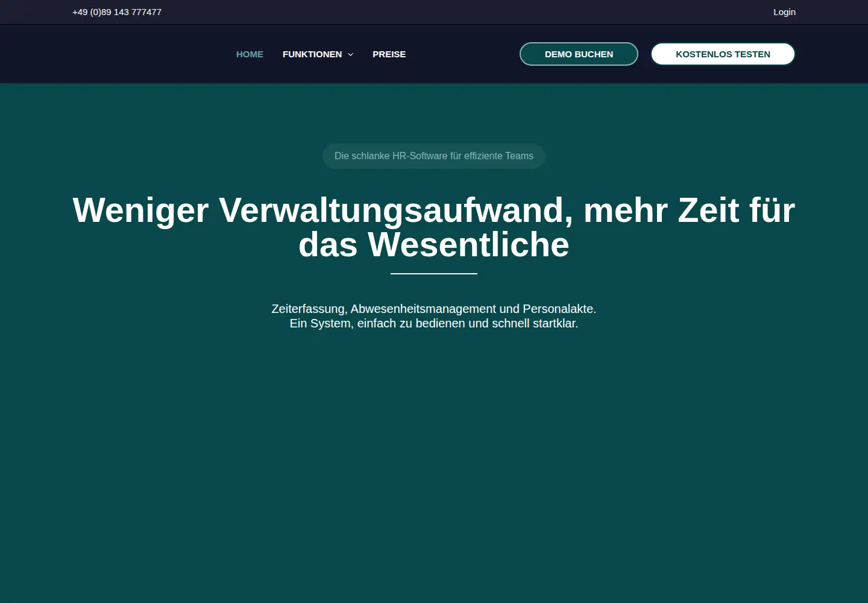Click the DEMO BUCHEN button
Viewport: 868px width, 603px height.
click(579, 54)
